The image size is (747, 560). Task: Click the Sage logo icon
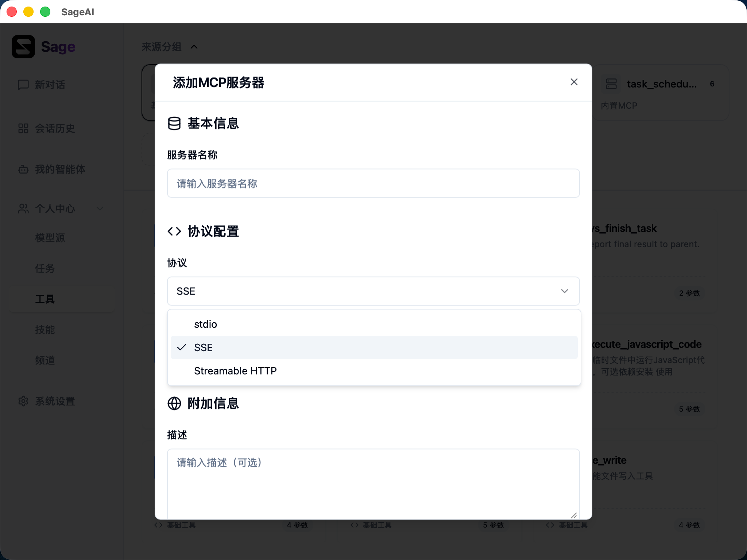click(x=23, y=47)
